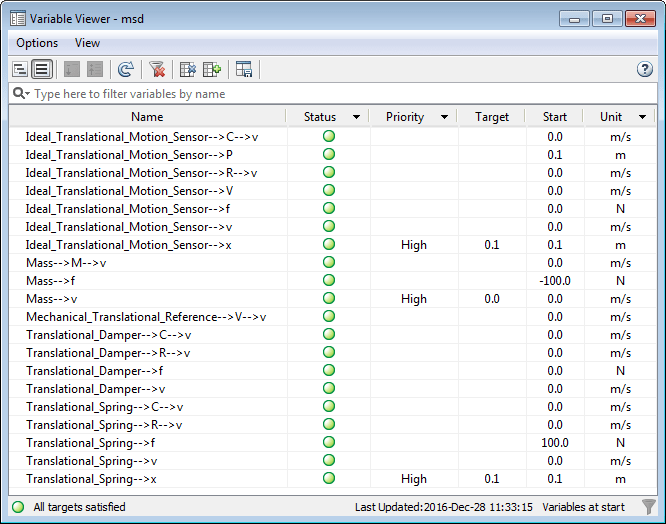This screenshot has height=524, width=666.
Task: Click the funnel icon in status bar
Action: [x=649, y=507]
